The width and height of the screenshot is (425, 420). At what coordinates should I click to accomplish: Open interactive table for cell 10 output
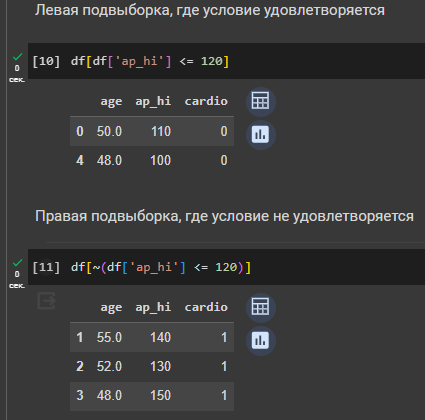[261, 101]
